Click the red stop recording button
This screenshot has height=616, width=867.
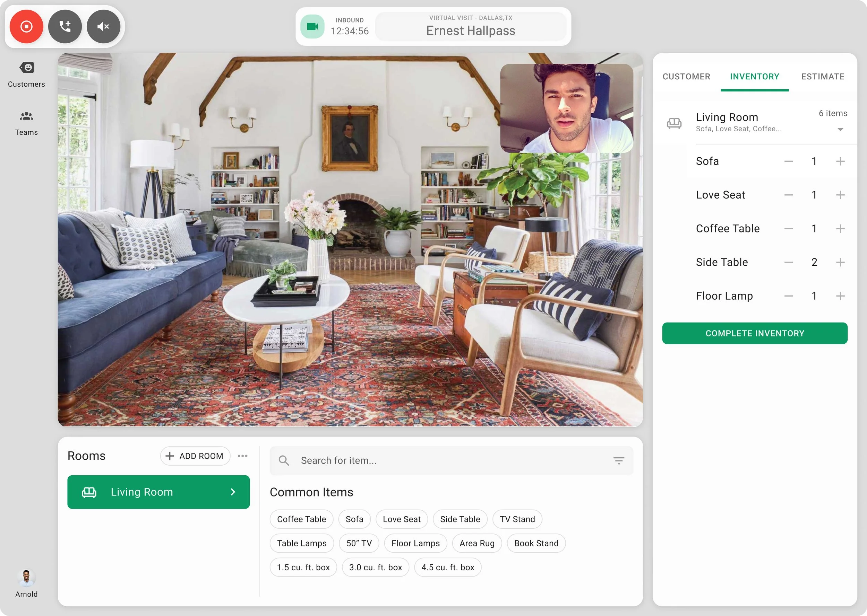(x=26, y=27)
